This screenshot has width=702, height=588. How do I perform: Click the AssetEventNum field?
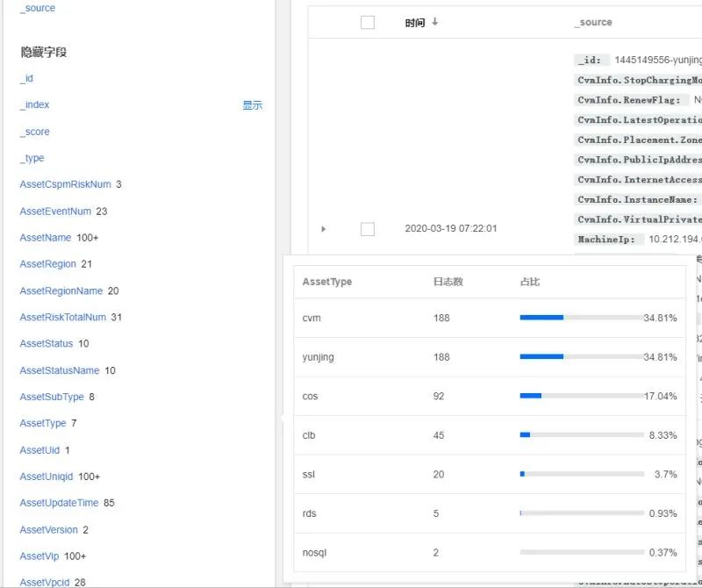tap(55, 212)
